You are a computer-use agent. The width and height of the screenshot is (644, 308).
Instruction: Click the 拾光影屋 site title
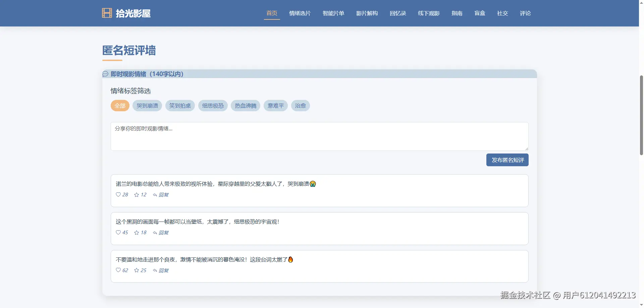[133, 13]
